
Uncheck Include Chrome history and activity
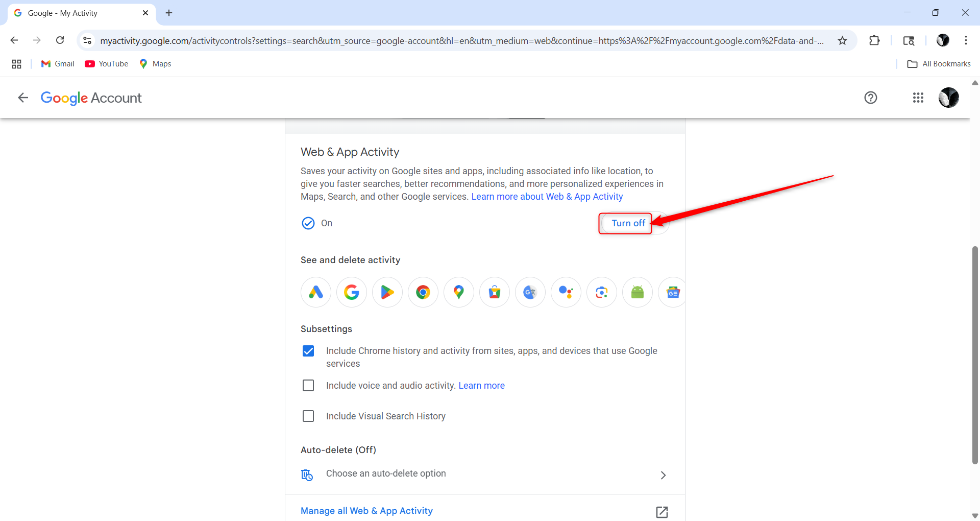(308, 351)
